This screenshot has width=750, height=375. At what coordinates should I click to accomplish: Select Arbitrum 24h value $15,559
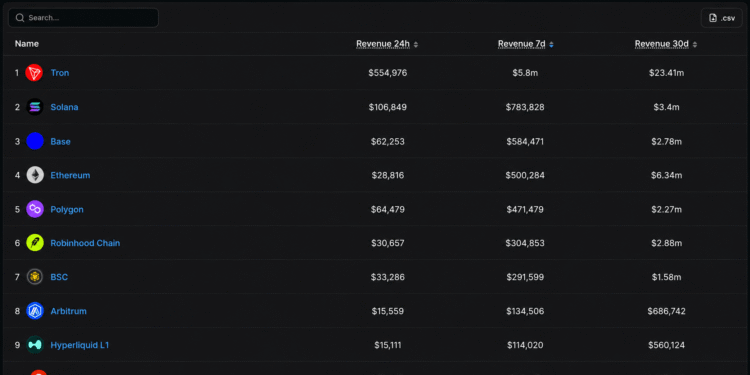(x=388, y=311)
